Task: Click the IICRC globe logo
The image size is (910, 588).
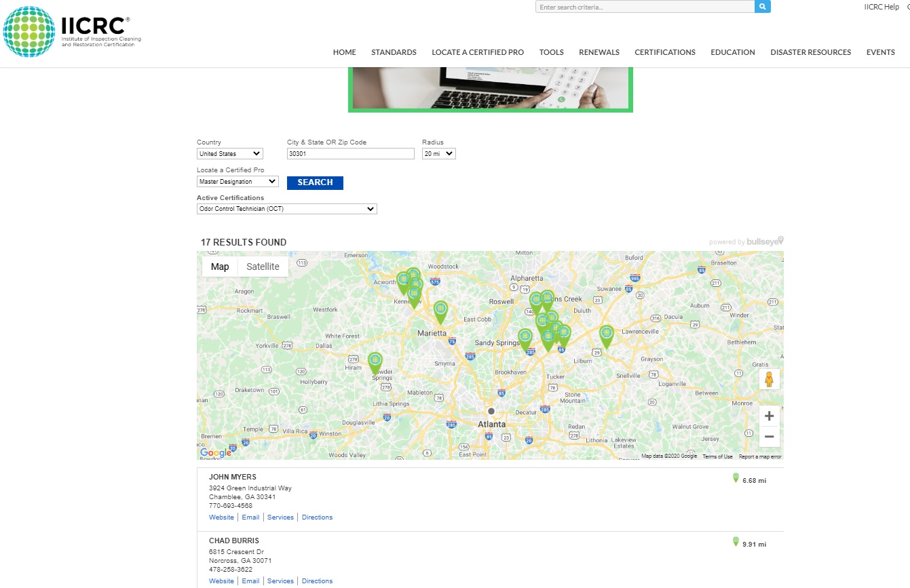Action: [29, 32]
